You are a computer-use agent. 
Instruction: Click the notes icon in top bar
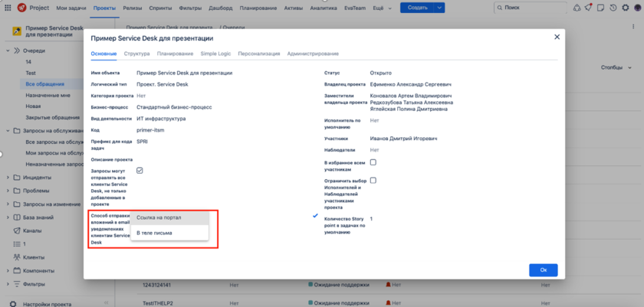[x=600, y=8]
